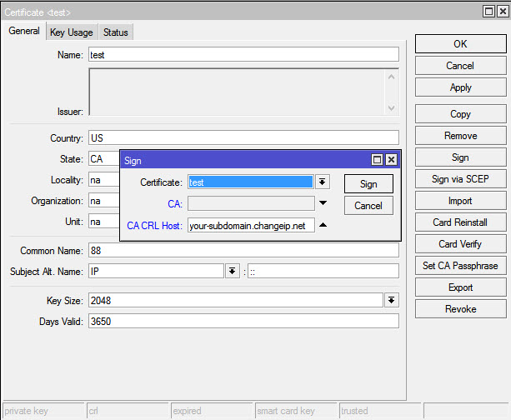
Task: Maximize the Sign dialog window
Action: pos(377,160)
